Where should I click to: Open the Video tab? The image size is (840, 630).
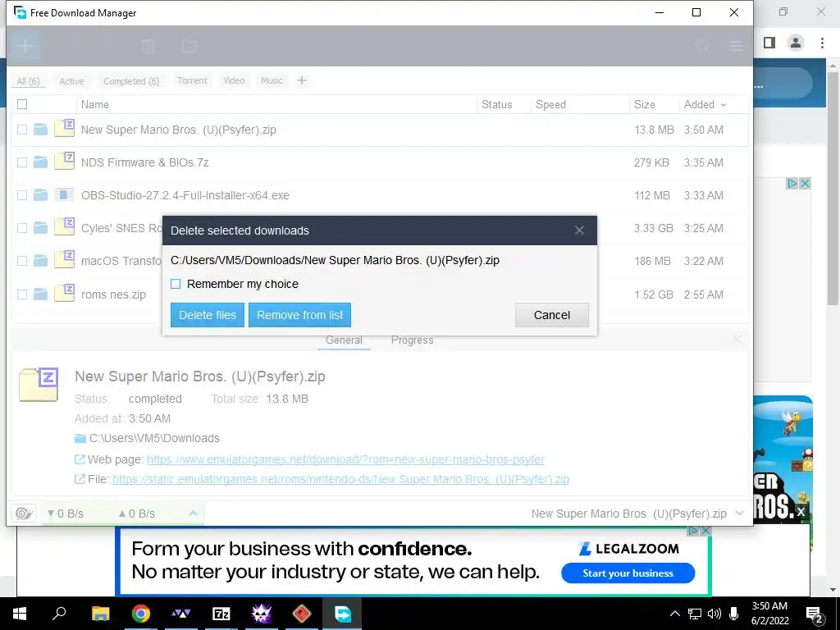tap(234, 80)
